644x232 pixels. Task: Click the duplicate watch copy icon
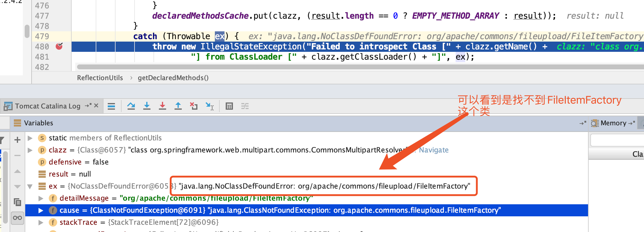(17, 202)
